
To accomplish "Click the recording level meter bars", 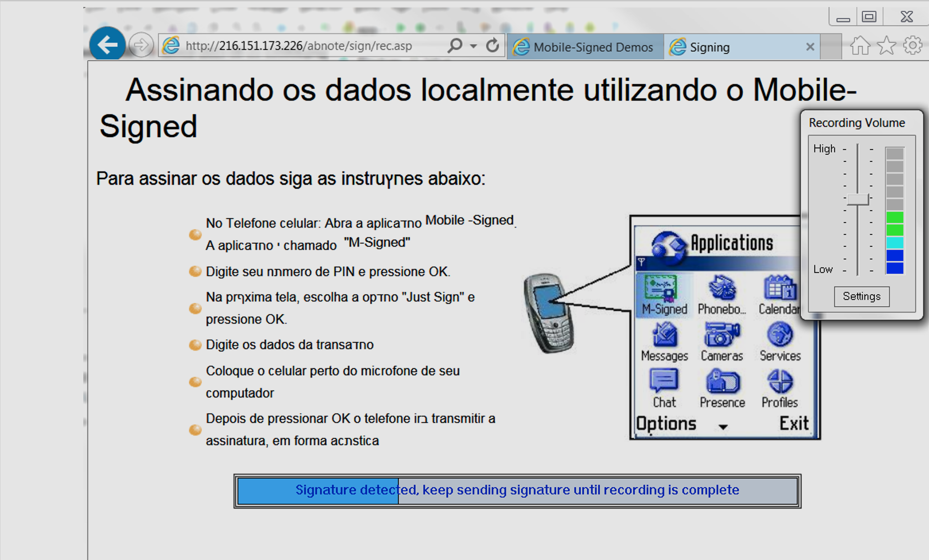I will click(x=895, y=210).
